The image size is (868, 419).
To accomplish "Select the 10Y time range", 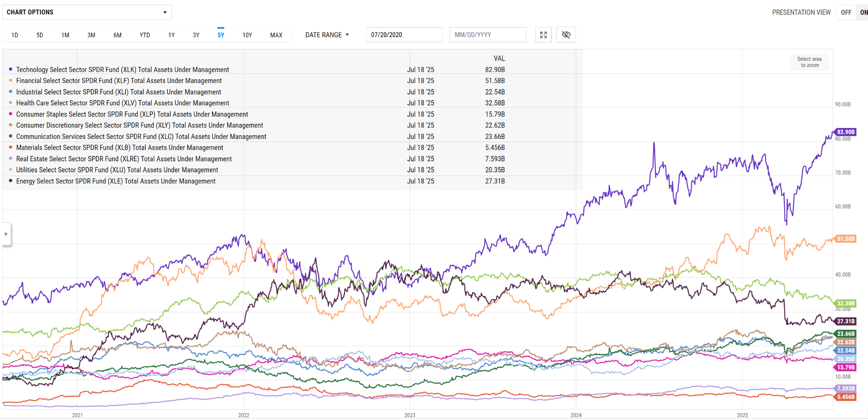I will coord(247,35).
